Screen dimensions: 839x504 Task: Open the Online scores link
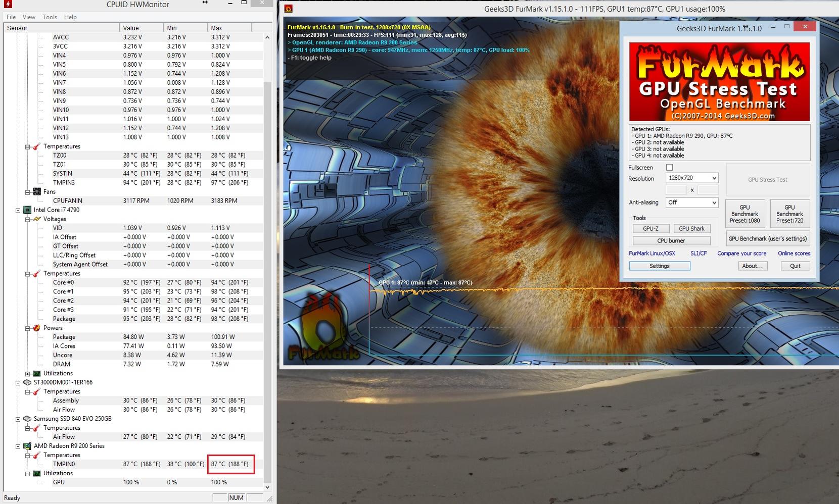point(794,254)
